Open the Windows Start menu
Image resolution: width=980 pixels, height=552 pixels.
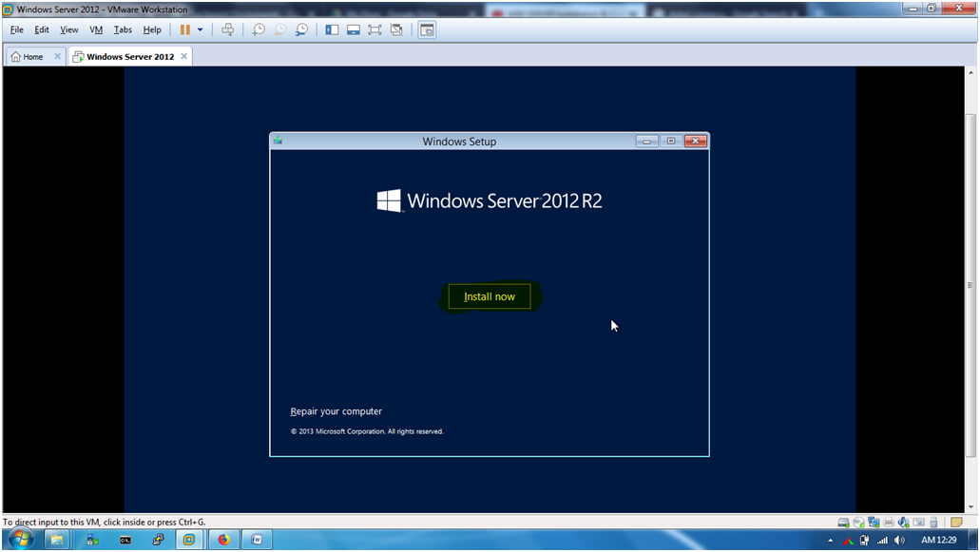tap(21, 540)
